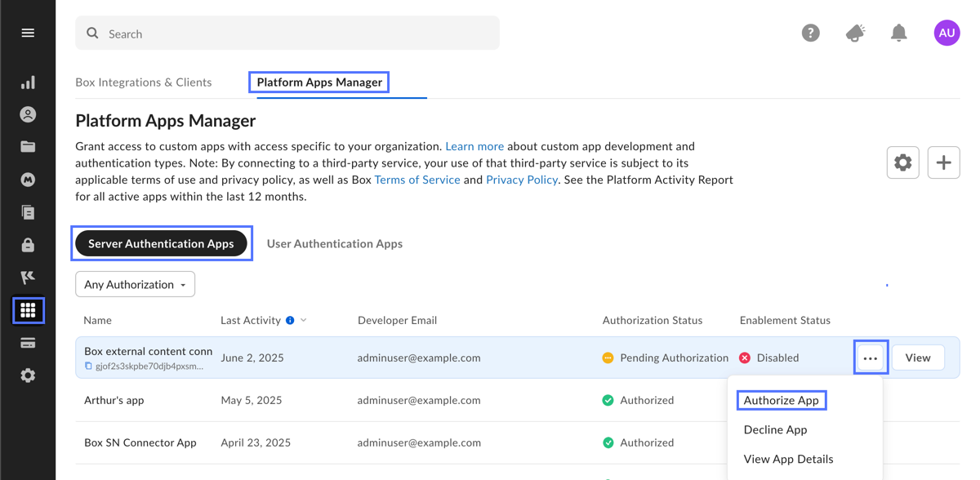Open the Any Authorization filter dropdown

click(135, 284)
